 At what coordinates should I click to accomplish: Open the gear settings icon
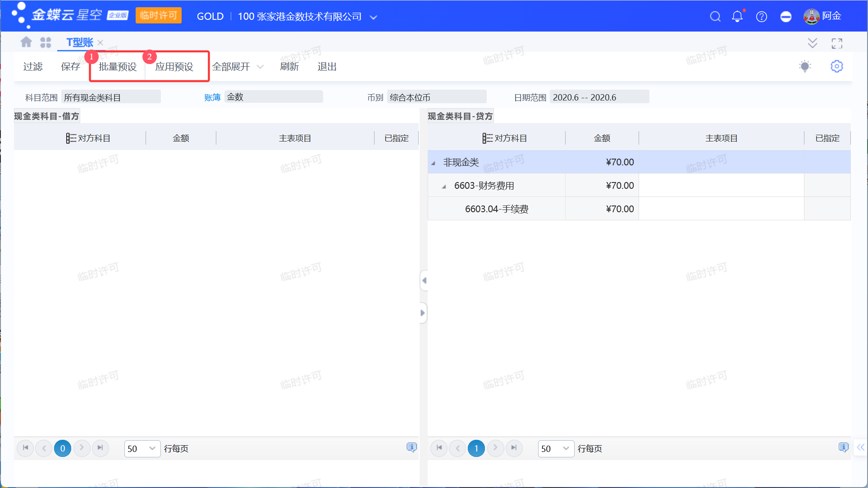[x=836, y=67]
